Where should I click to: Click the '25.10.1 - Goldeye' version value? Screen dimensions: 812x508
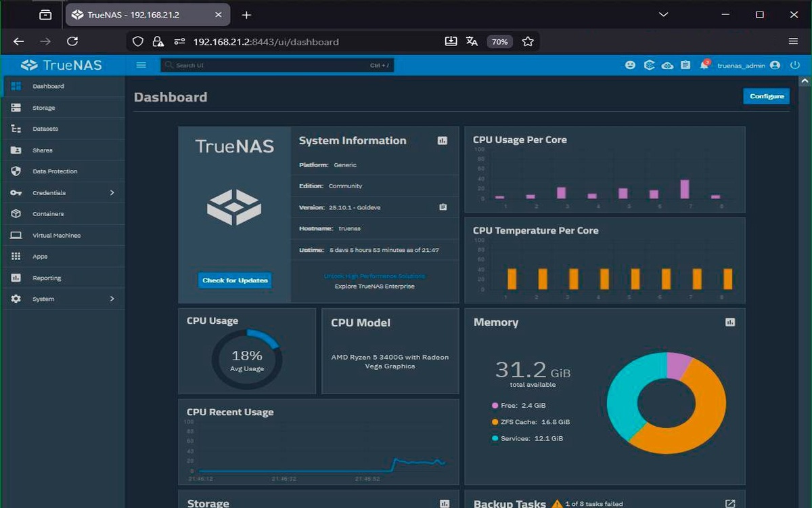355,207
